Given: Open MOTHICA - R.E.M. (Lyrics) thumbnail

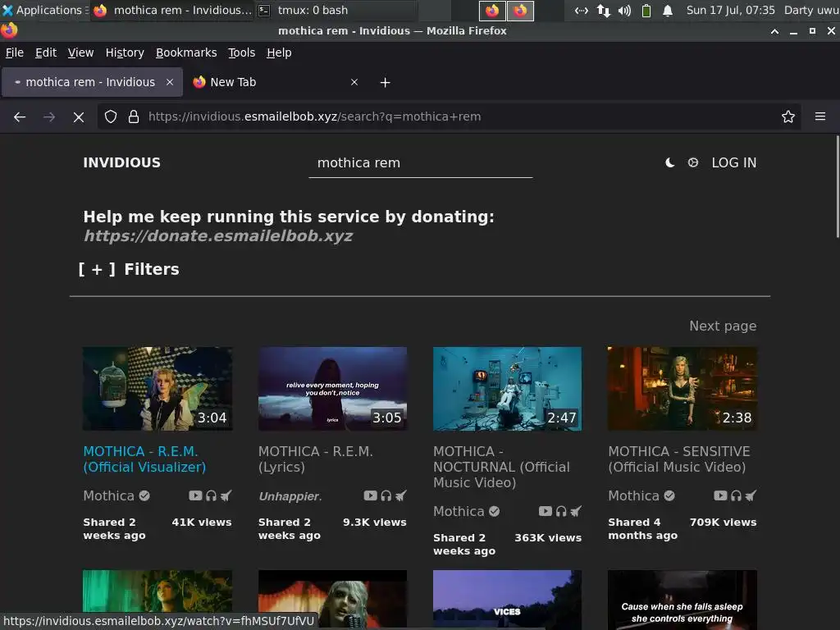Looking at the screenshot, I should point(332,388).
